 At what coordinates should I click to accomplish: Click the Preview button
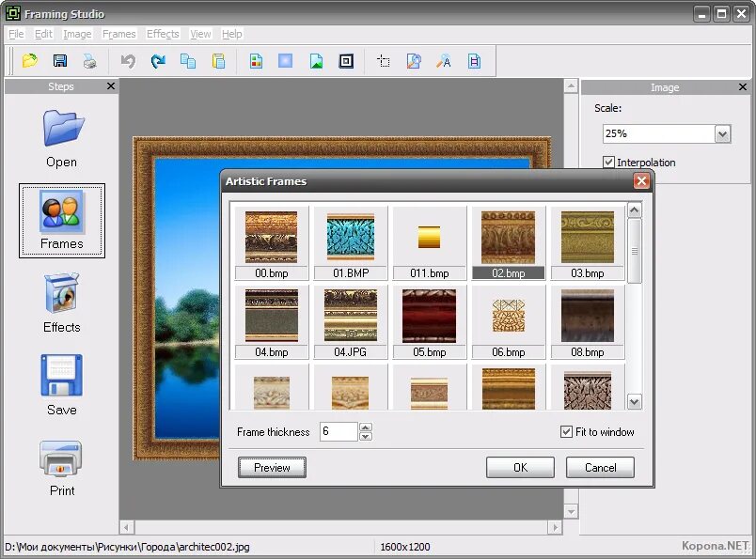click(272, 467)
